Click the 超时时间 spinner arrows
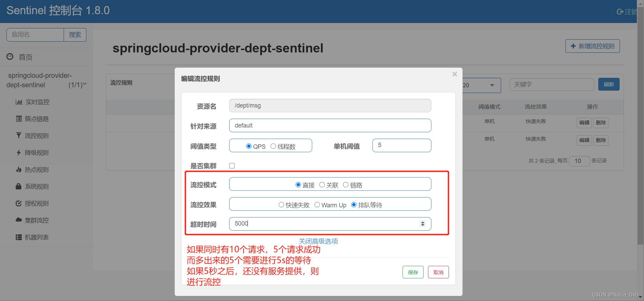The image size is (644, 301). tap(423, 224)
